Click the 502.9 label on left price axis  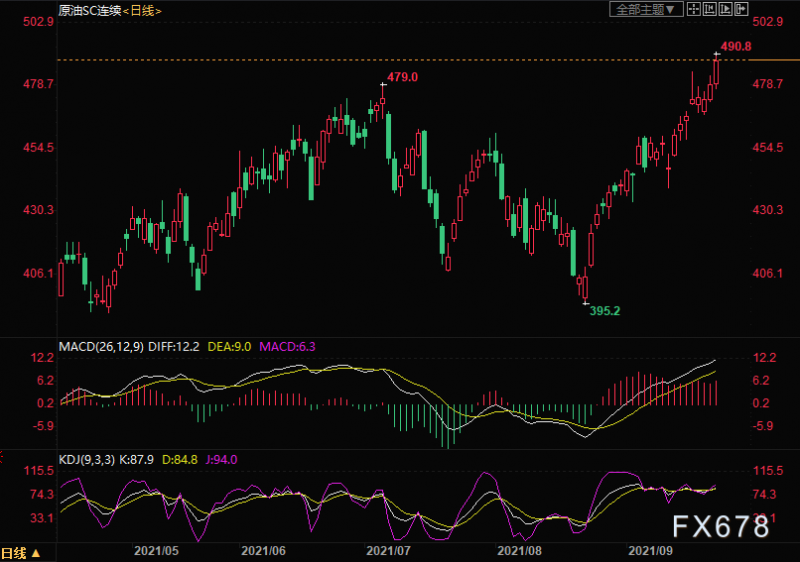click(38, 21)
